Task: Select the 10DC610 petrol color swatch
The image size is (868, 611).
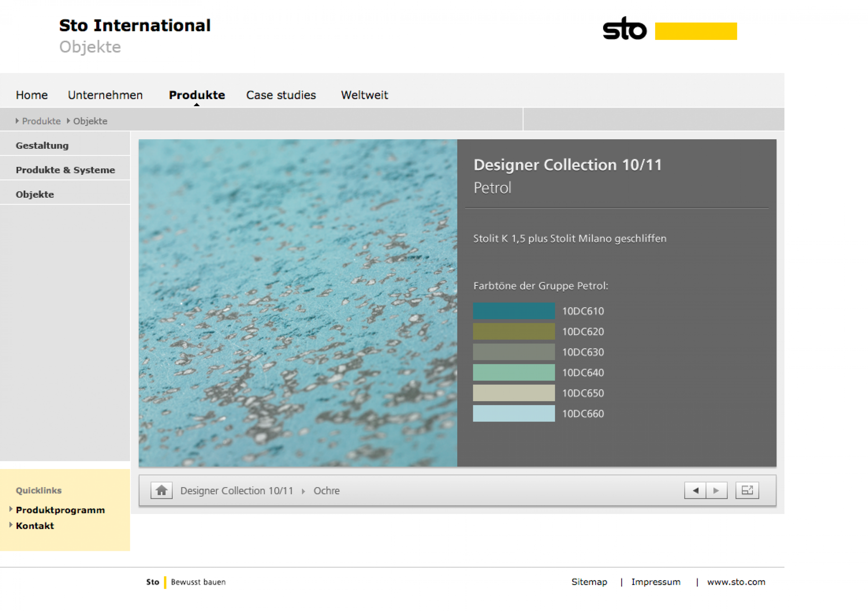Action: point(513,311)
